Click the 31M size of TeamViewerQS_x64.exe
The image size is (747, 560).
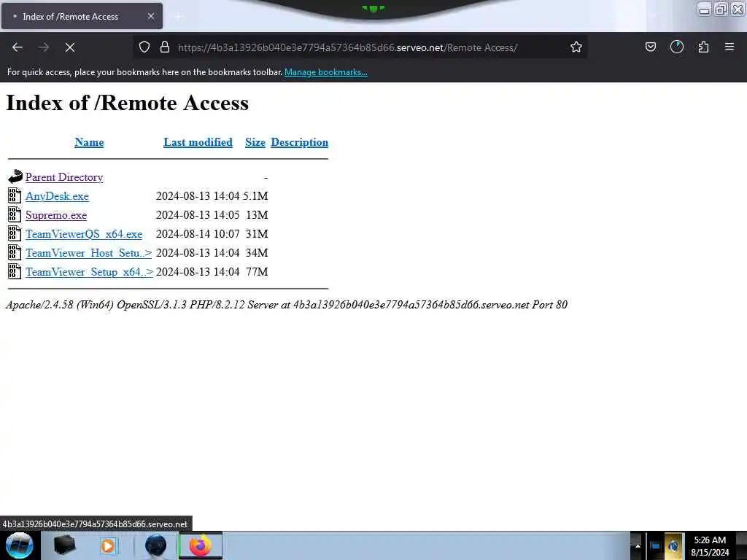coord(257,234)
